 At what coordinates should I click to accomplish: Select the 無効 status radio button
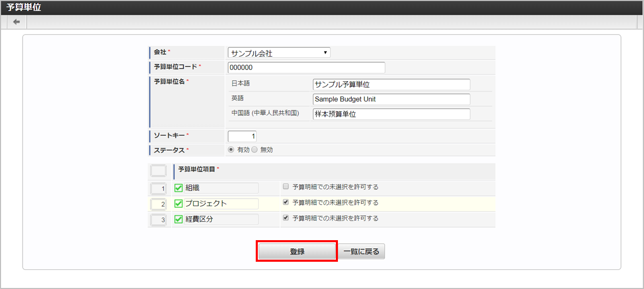(254, 150)
